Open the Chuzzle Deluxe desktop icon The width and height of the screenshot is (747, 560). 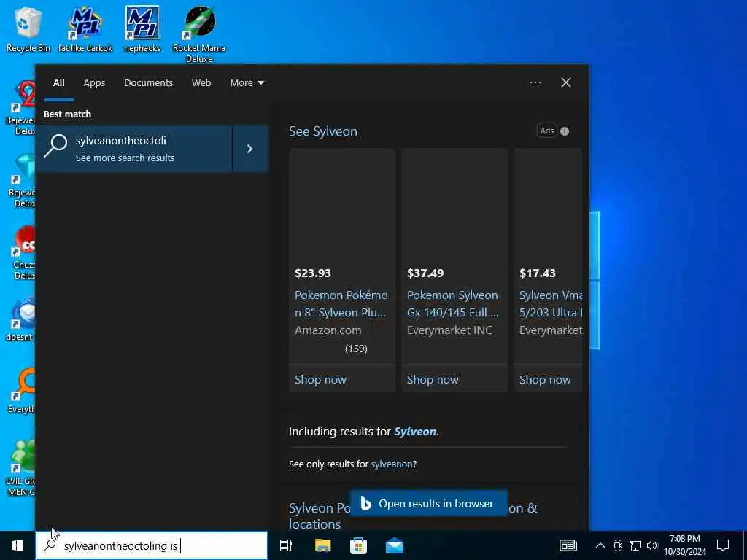click(23, 252)
